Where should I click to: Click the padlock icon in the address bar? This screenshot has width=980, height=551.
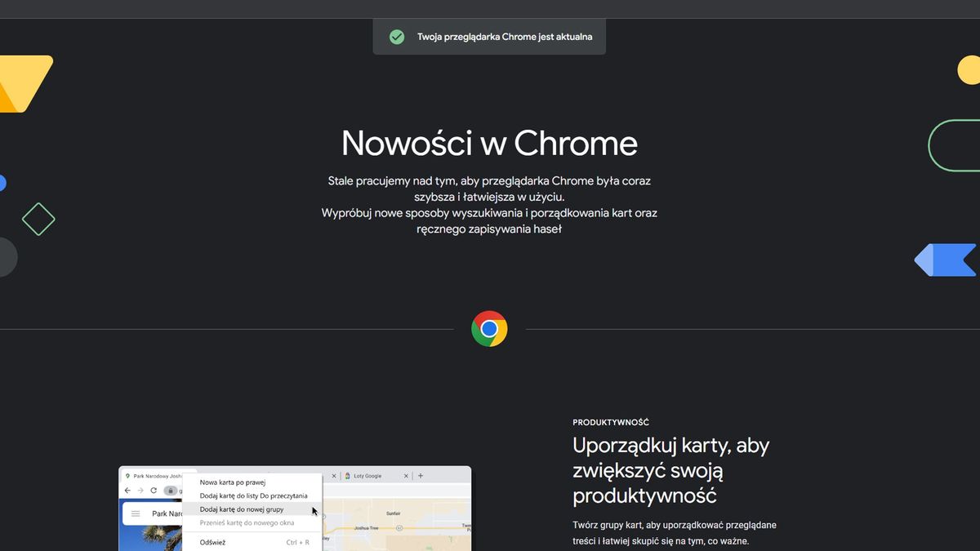tap(171, 491)
